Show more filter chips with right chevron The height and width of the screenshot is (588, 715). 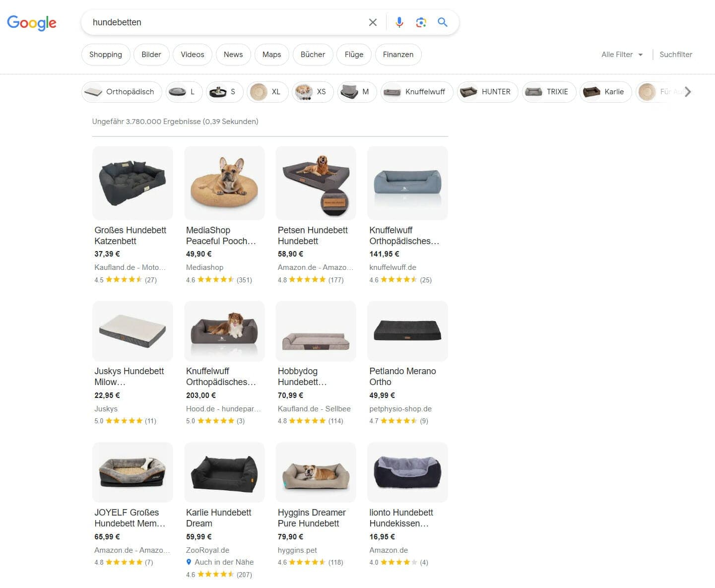click(688, 92)
